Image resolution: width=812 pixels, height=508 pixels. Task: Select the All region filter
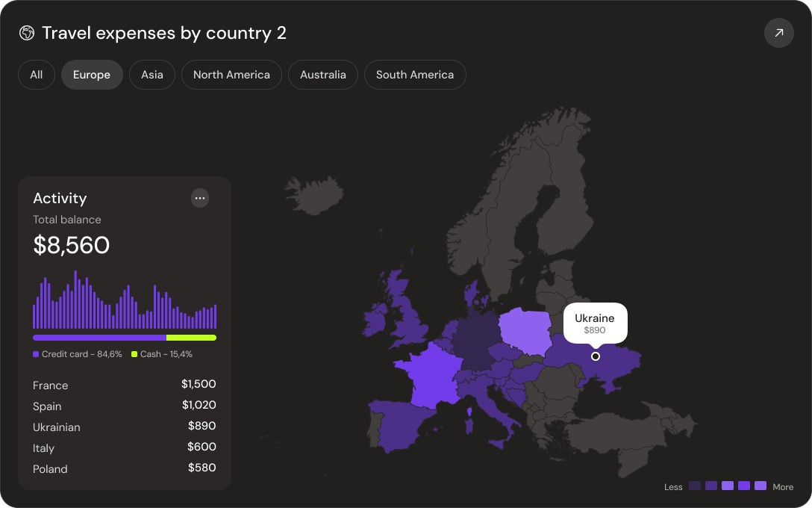tap(37, 75)
